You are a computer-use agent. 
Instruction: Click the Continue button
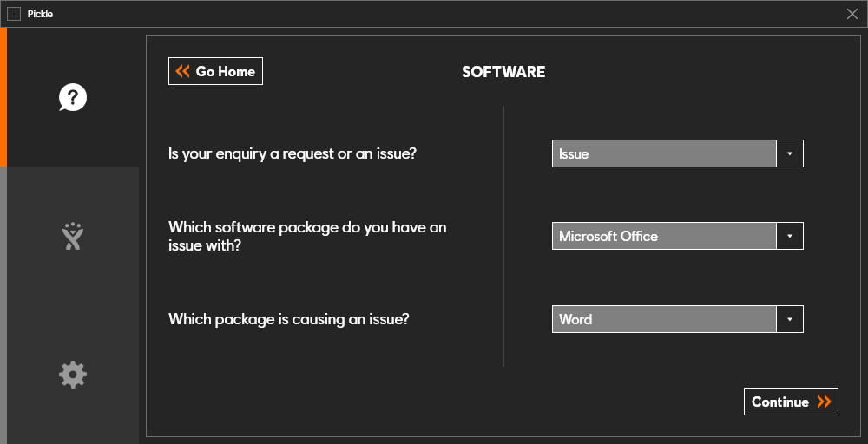[x=791, y=402]
